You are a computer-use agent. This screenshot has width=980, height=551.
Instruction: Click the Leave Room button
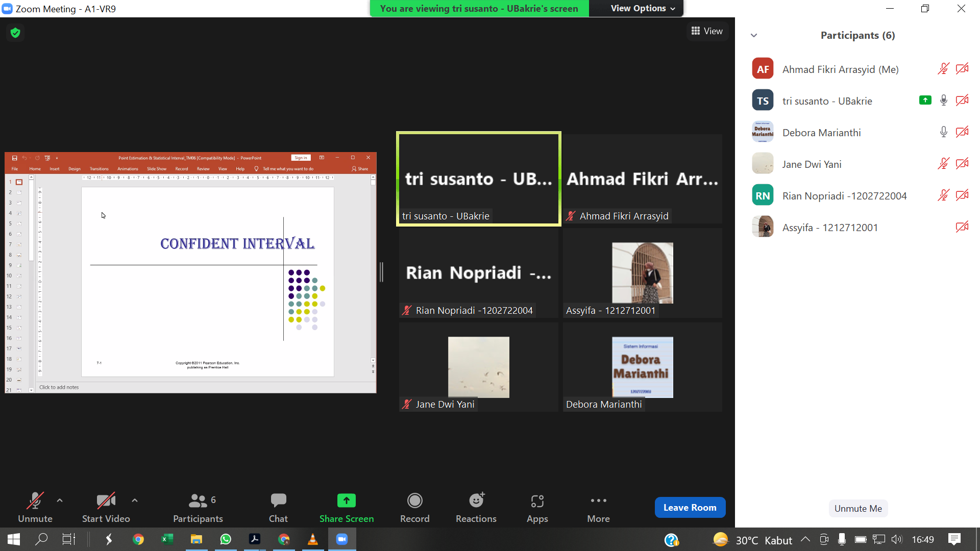[x=690, y=508]
